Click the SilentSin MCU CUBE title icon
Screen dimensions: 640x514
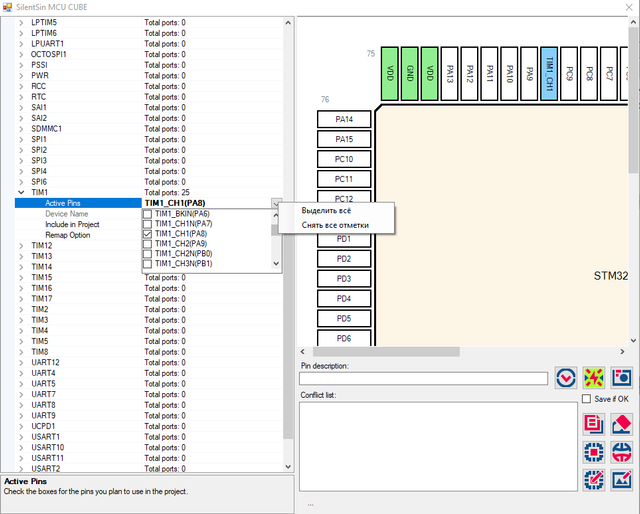pyautogui.click(x=7, y=7)
